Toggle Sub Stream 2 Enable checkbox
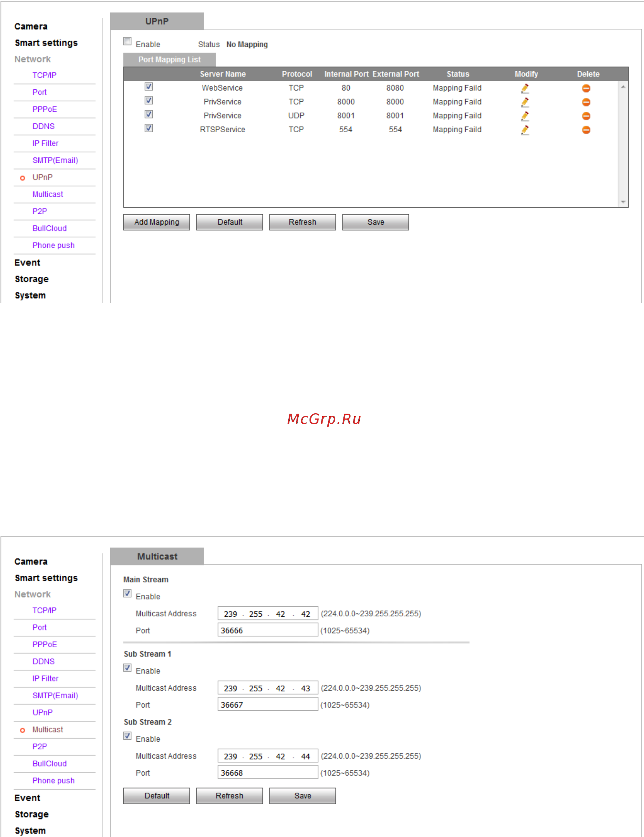Viewport: 644px width, 837px height. [x=128, y=736]
